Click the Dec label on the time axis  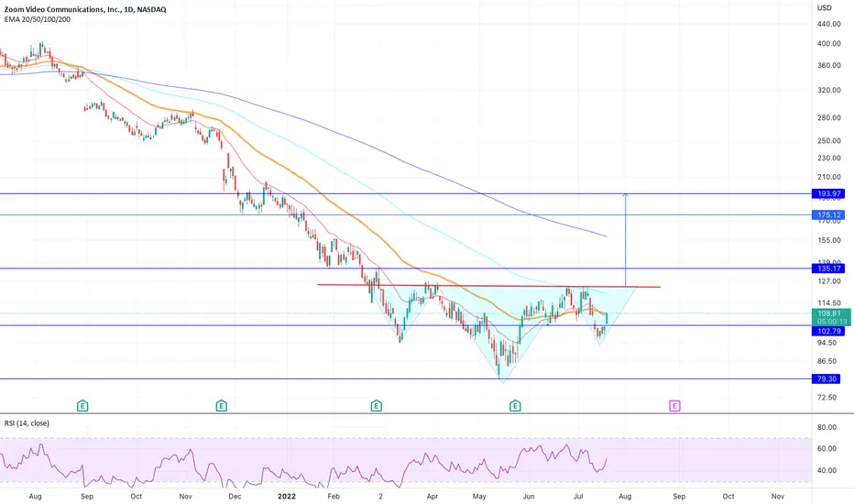click(x=235, y=497)
